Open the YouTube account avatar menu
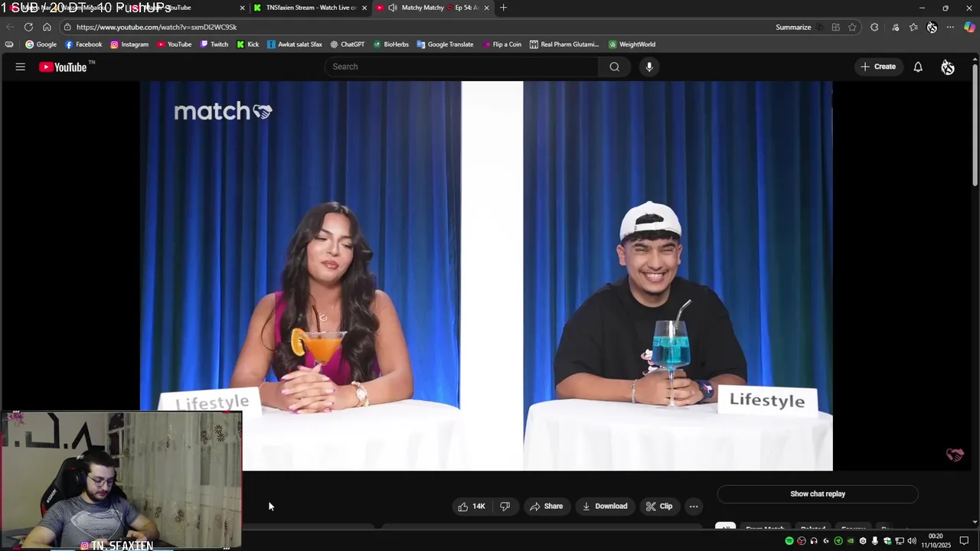 point(948,67)
